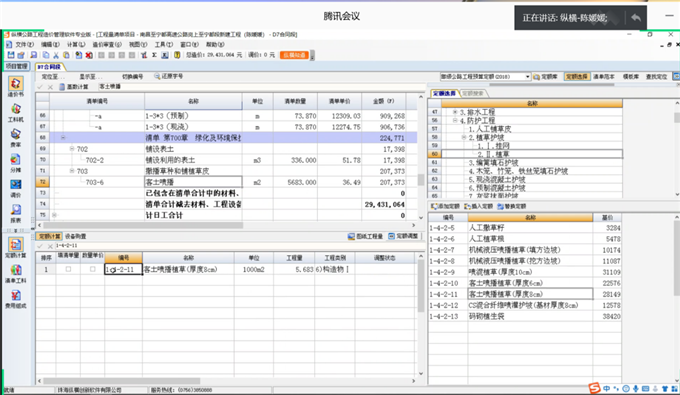The width and height of the screenshot is (680, 395).
Task: Click the red delete toolbar icon
Action: (x=89, y=55)
